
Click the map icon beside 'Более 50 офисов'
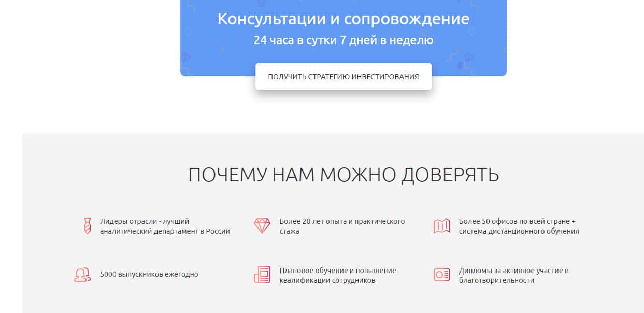click(x=442, y=226)
